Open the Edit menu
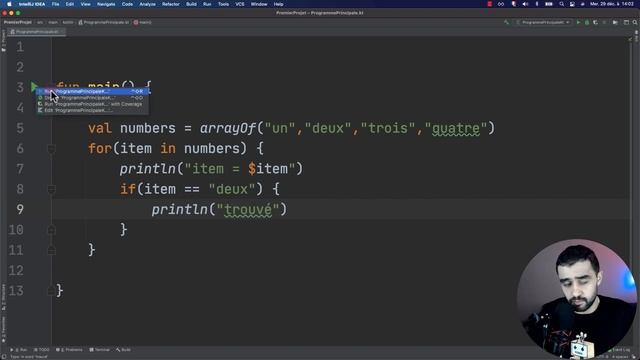Screen dimensions: 640x360 [x=70, y=4]
